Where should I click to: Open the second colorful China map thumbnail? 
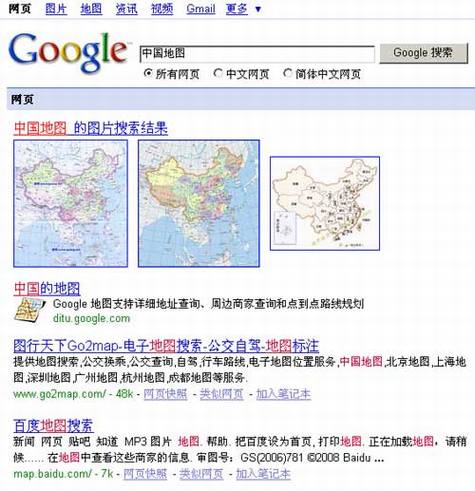(199, 203)
